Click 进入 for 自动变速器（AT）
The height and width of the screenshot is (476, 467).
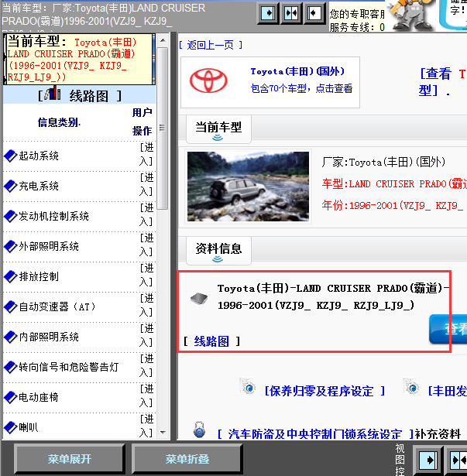[146, 306]
